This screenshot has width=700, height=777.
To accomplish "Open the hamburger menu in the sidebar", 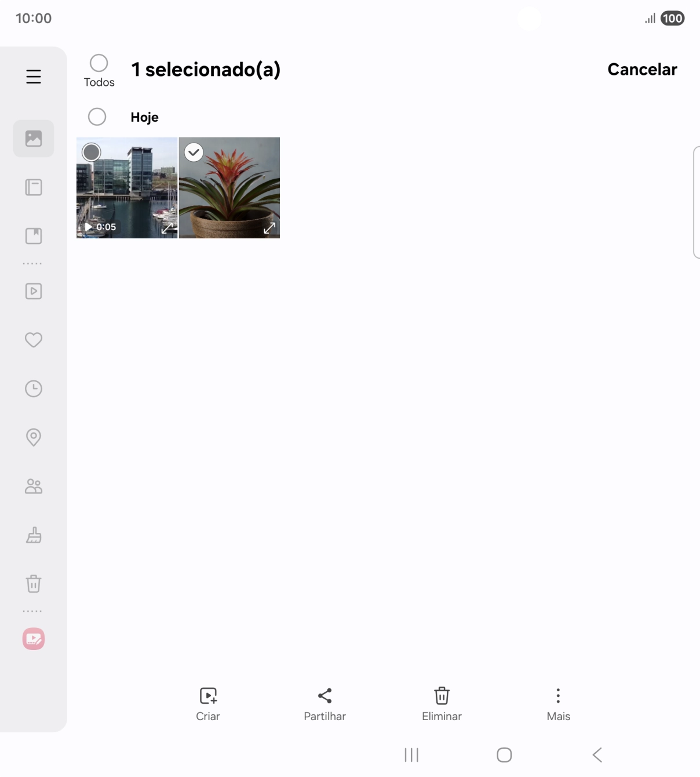I will (34, 77).
